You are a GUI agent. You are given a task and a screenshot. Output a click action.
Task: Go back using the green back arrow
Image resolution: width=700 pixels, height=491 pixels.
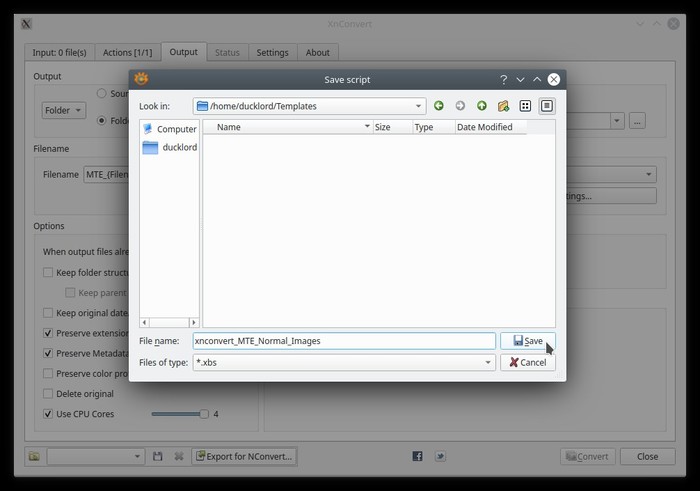(x=438, y=106)
